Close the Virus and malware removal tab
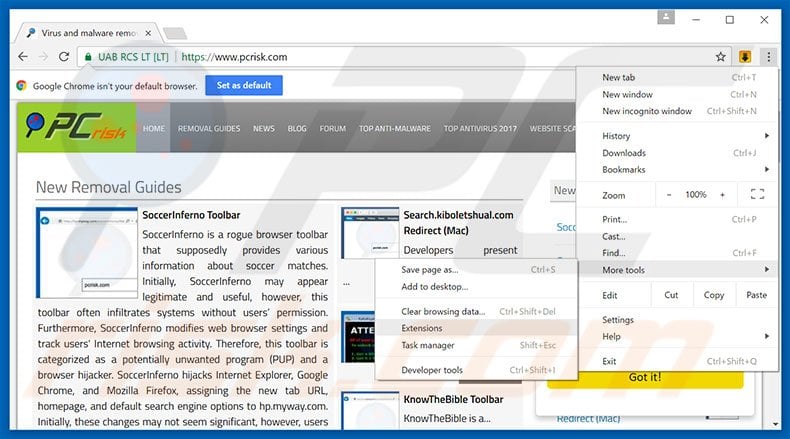This screenshot has width=790, height=439. [x=148, y=33]
